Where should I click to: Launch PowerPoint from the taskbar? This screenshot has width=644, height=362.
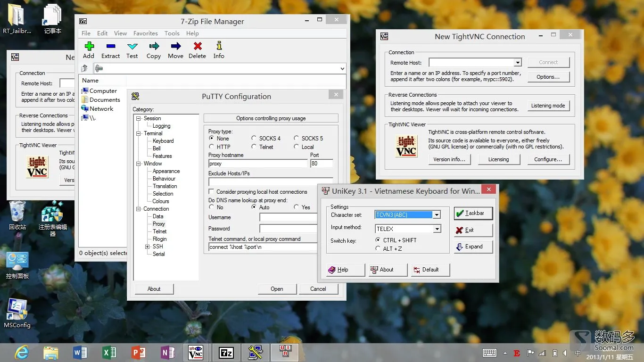pos(139,352)
